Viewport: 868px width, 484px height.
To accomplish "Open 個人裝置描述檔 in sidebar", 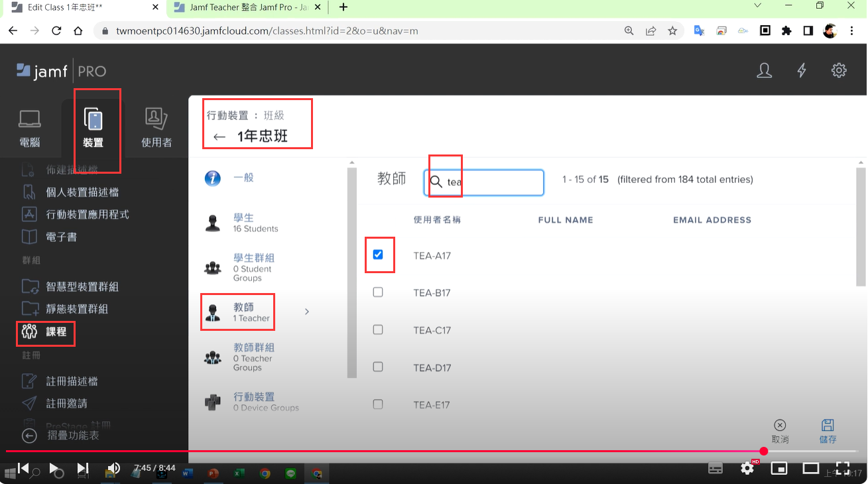I will [71, 192].
